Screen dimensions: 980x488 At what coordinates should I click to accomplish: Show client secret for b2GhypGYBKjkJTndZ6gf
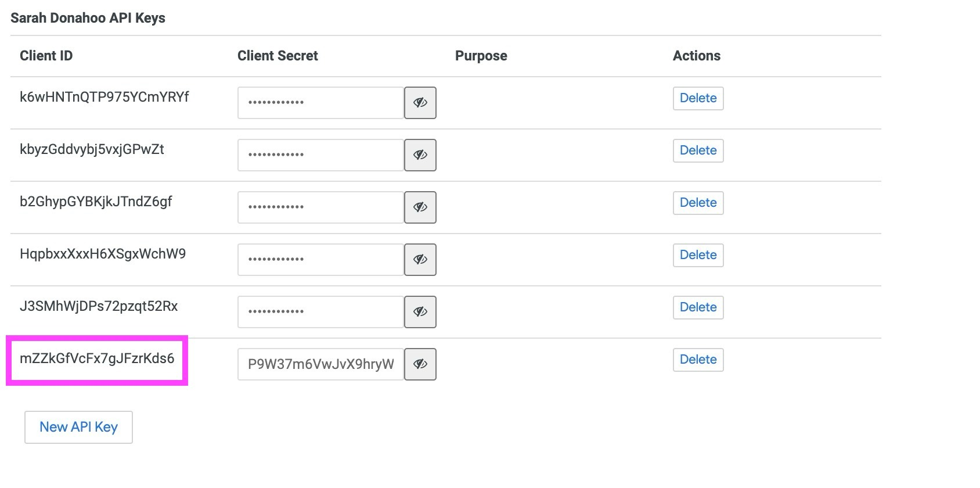[x=420, y=207]
